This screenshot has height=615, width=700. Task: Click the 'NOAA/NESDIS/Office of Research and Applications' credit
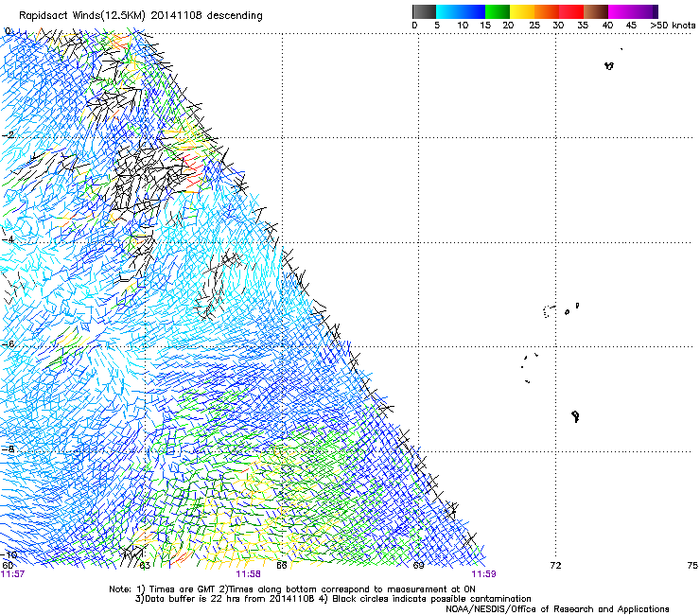click(x=557, y=609)
